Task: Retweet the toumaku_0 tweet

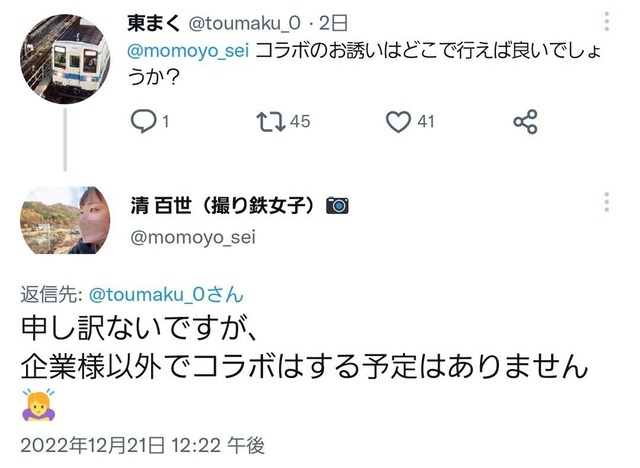Action: click(271, 122)
